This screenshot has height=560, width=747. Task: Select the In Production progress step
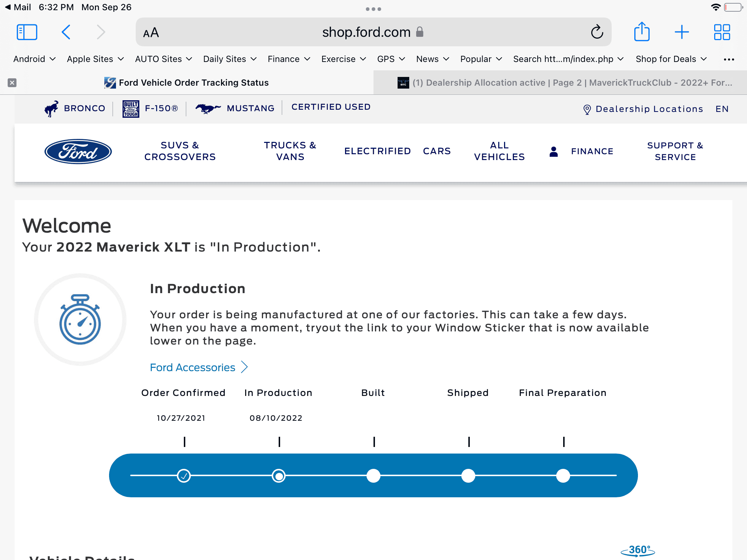pos(279,476)
